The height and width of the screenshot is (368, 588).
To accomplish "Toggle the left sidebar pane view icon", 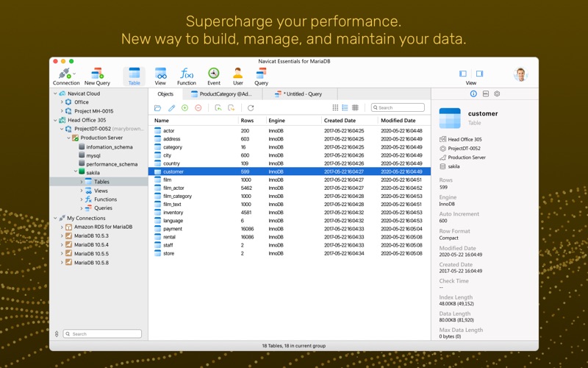I will coord(463,74).
